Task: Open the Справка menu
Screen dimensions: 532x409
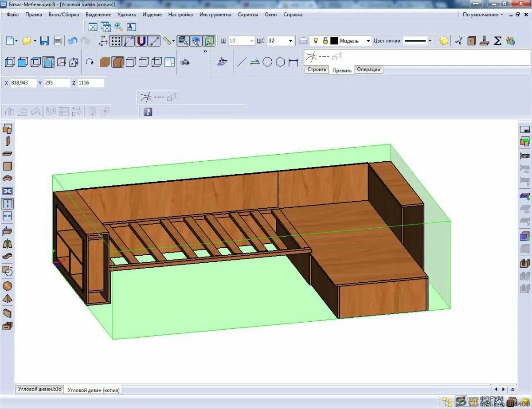Action: pyautogui.click(x=293, y=14)
